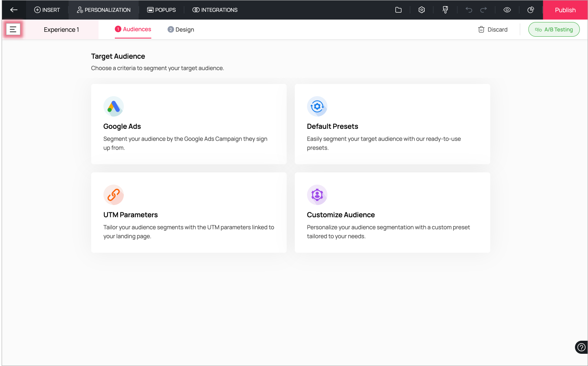This screenshot has width=588, height=366.
Task: Open the folder icon in top bar
Action: (x=398, y=10)
